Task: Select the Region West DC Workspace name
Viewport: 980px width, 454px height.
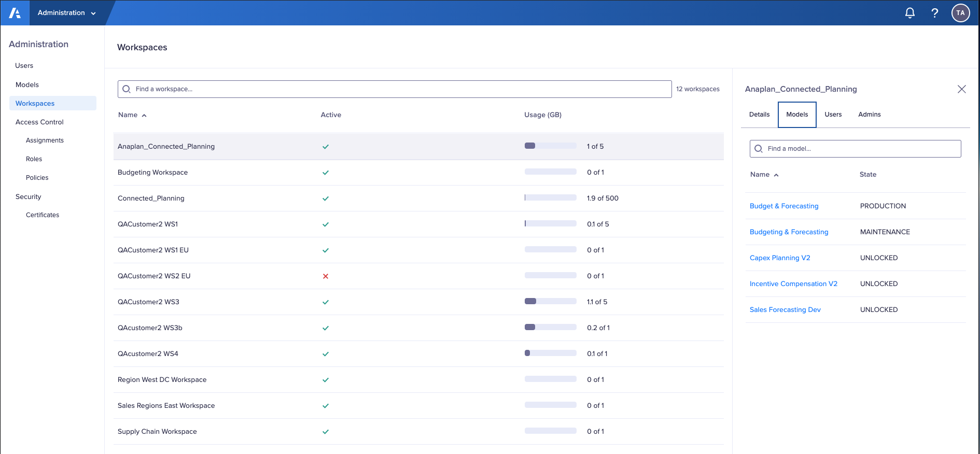Action: [x=162, y=380]
